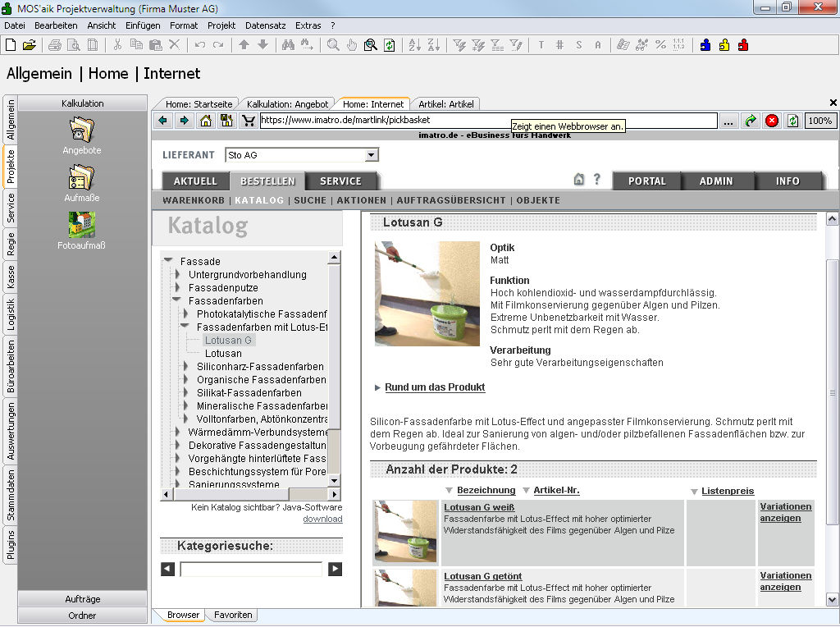Click the redo arrow icon
The width and height of the screenshot is (840, 627).
point(218,45)
